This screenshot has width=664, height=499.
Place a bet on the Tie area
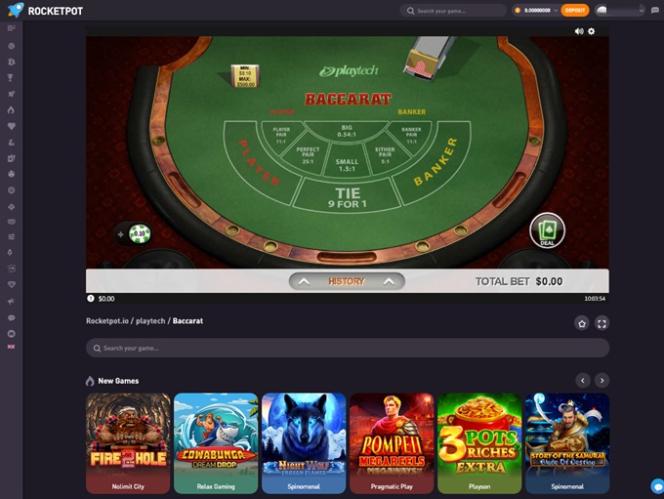[347, 197]
